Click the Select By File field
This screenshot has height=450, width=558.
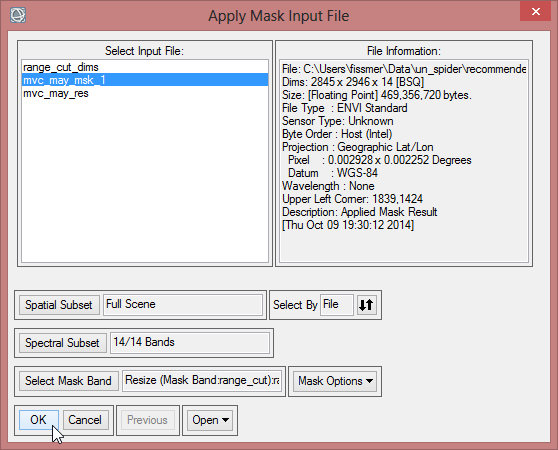click(337, 305)
